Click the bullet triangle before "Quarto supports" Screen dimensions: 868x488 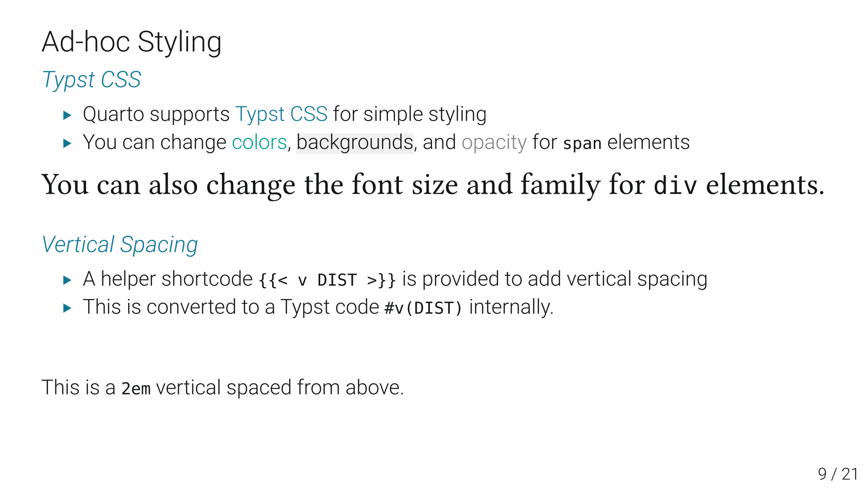68,116
